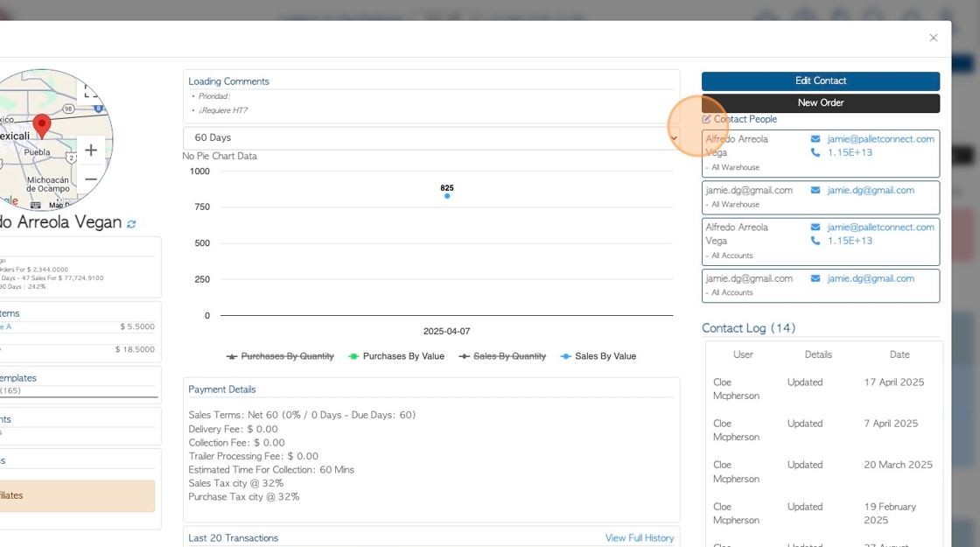Call 1.15E+13 in All Warehouse card
The image size is (980, 547).
click(x=850, y=152)
